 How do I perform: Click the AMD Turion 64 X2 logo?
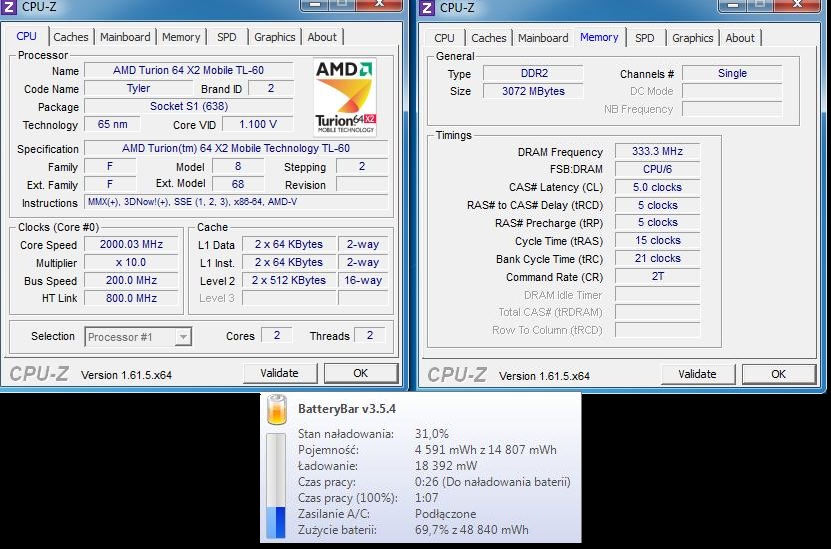[x=345, y=98]
